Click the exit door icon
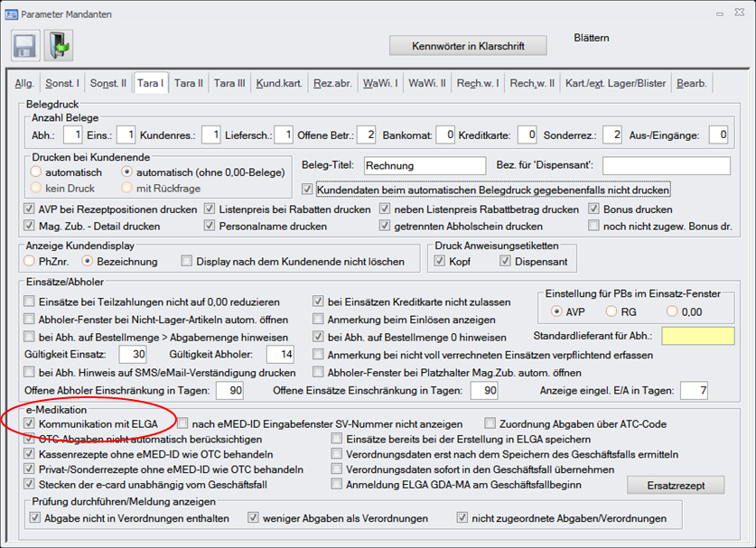The height and width of the screenshot is (548, 756). (x=59, y=45)
